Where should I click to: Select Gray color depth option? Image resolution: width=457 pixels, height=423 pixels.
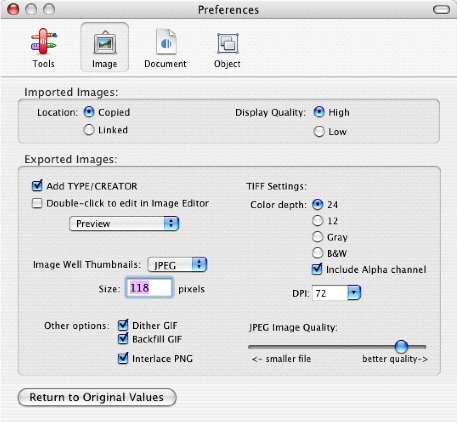pos(317,237)
